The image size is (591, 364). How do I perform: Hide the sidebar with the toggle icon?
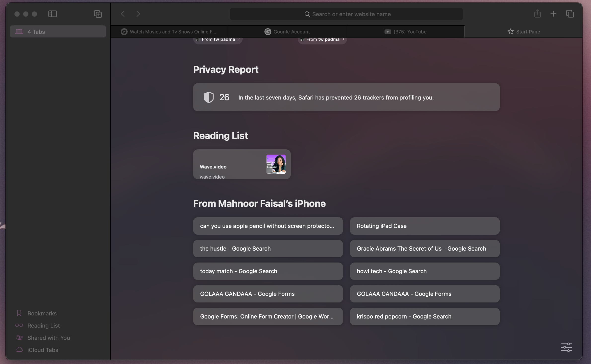coord(52,14)
